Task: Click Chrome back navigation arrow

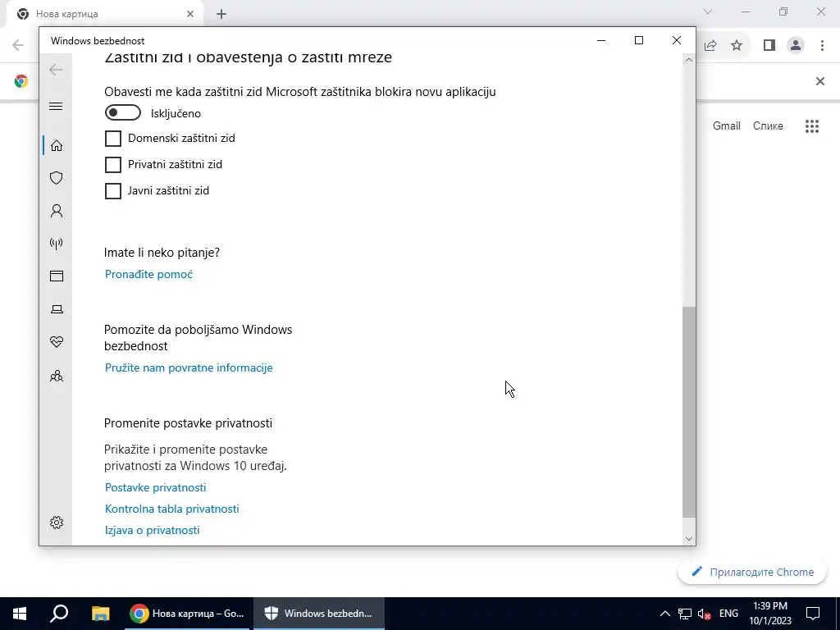Action: coord(18,45)
